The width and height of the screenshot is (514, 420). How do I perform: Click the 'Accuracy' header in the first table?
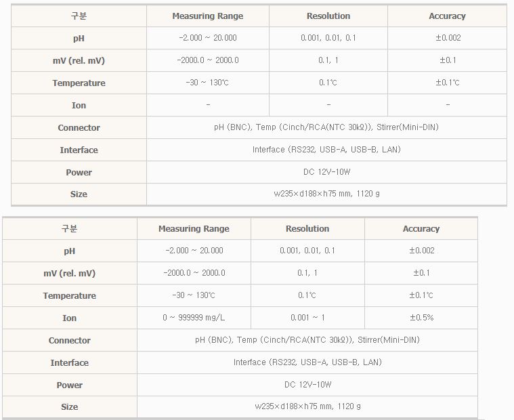click(x=447, y=16)
